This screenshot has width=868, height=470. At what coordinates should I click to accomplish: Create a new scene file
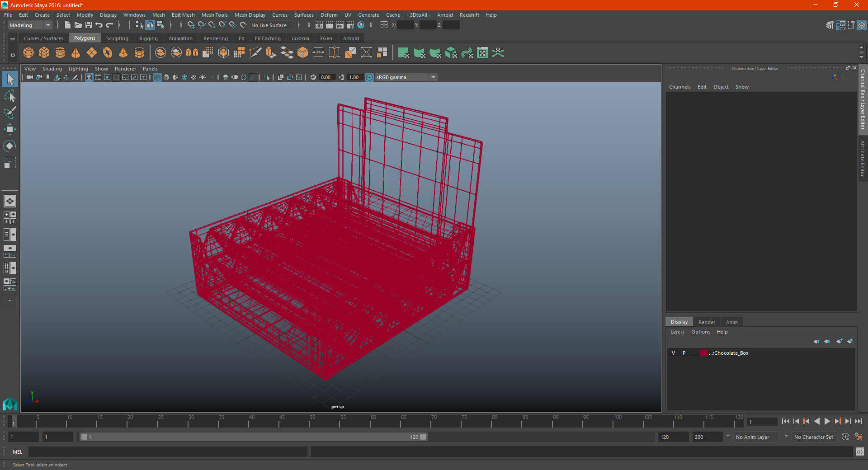[x=67, y=25]
